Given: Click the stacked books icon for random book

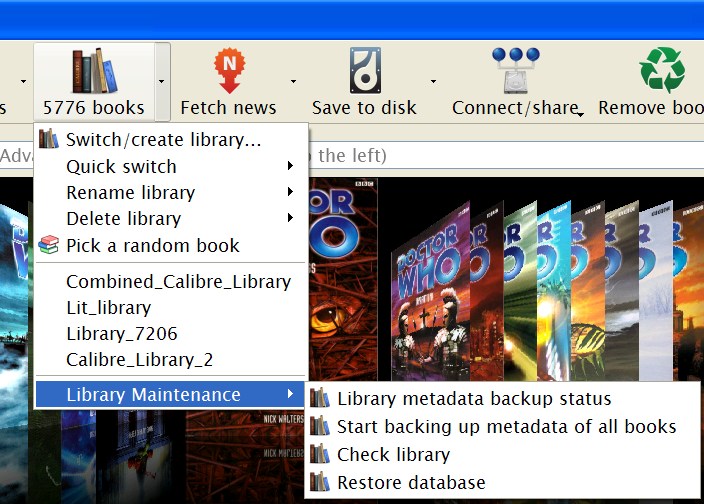Looking at the screenshot, I should [48, 245].
